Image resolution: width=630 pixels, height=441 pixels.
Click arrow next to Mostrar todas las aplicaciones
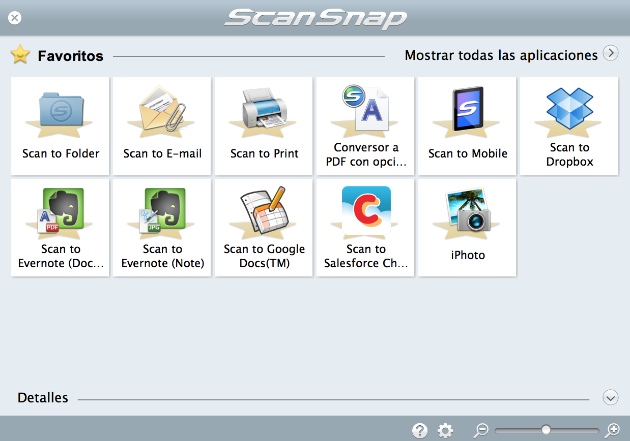[610, 54]
